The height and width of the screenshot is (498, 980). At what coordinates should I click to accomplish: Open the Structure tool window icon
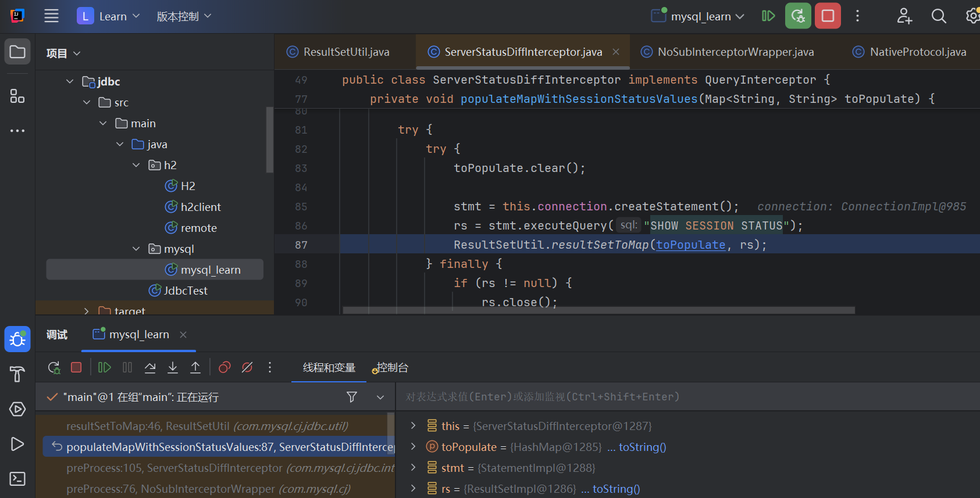tap(17, 96)
